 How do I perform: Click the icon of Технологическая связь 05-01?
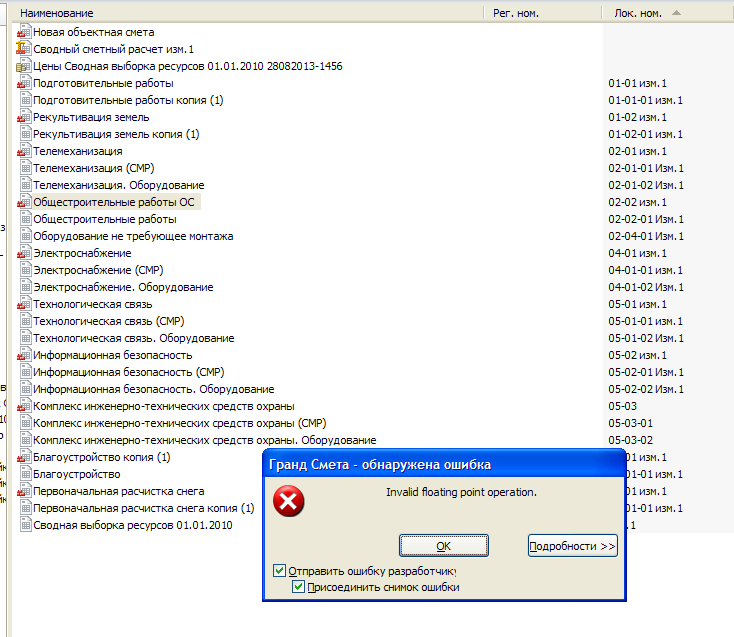[24, 304]
